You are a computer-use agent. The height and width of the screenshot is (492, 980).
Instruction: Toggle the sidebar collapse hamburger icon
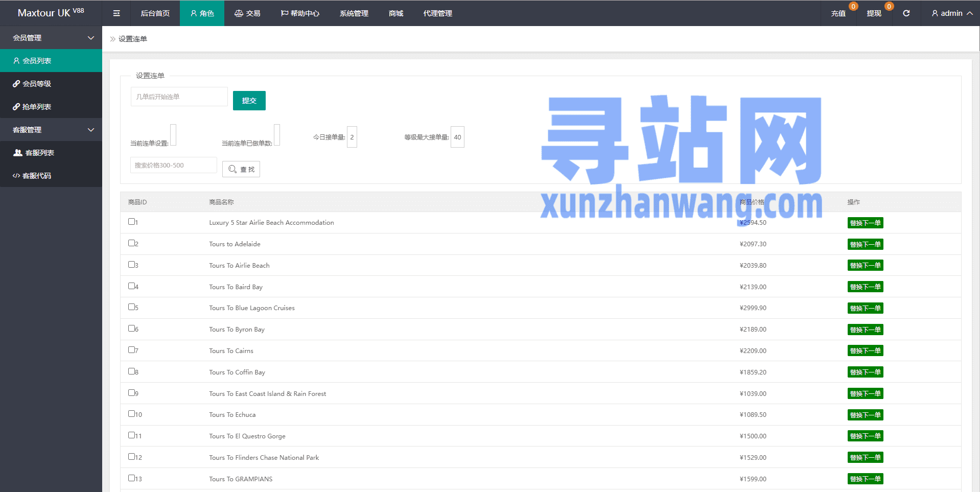click(x=116, y=13)
